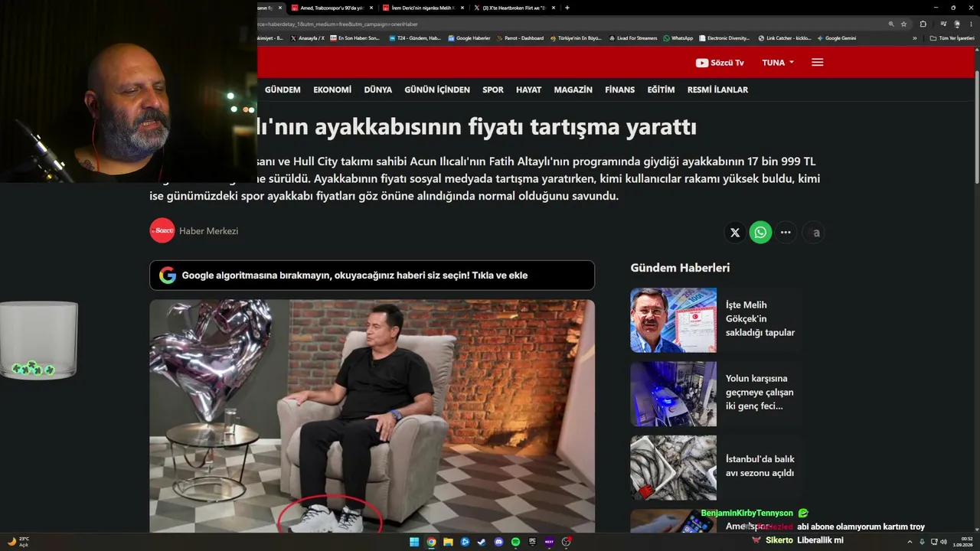This screenshot has width=980, height=551.
Task: Open 'Link Catcher' bookmark
Action: click(785, 38)
